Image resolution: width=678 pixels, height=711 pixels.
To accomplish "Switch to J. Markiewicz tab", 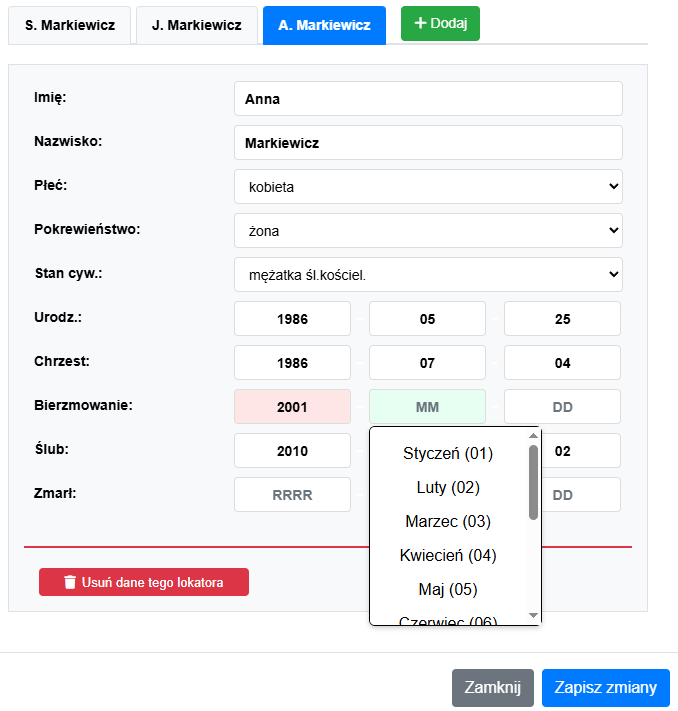I will 197,26.
